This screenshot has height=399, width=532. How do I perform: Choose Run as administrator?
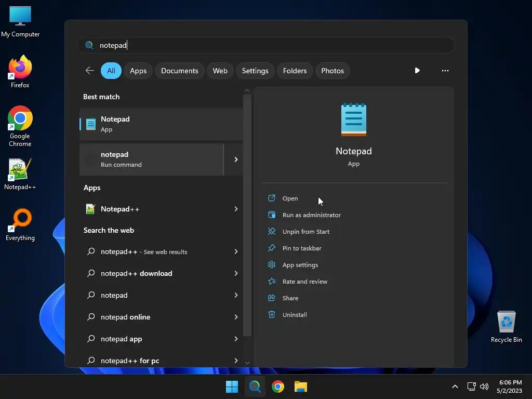coord(312,215)
